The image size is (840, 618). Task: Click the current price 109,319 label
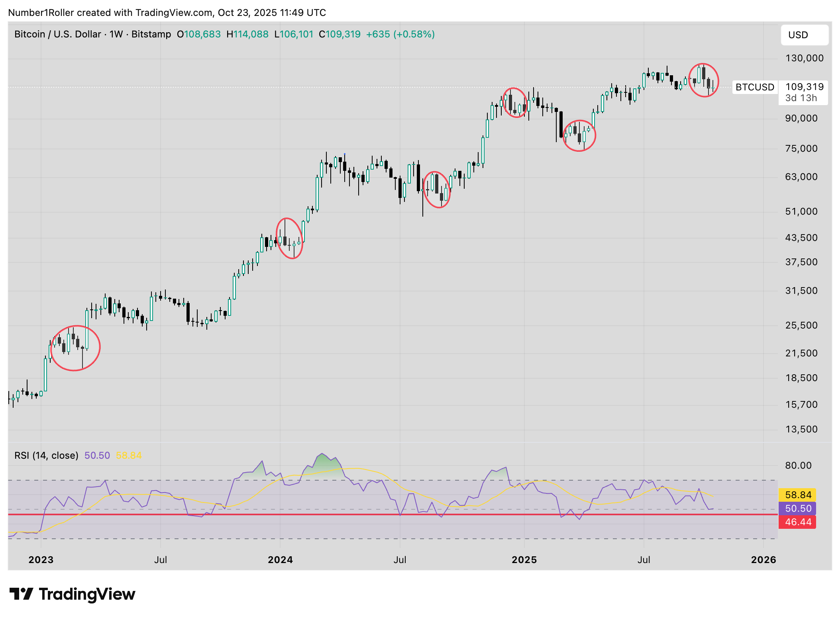click(804, 87)
